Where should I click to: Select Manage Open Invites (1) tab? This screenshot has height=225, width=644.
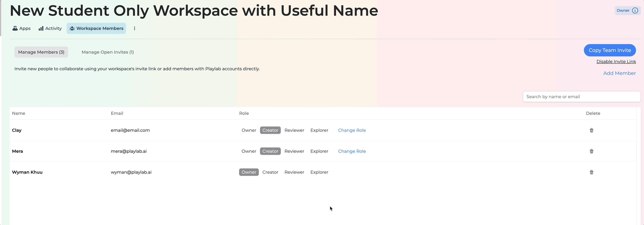click(x=108, y=52)
